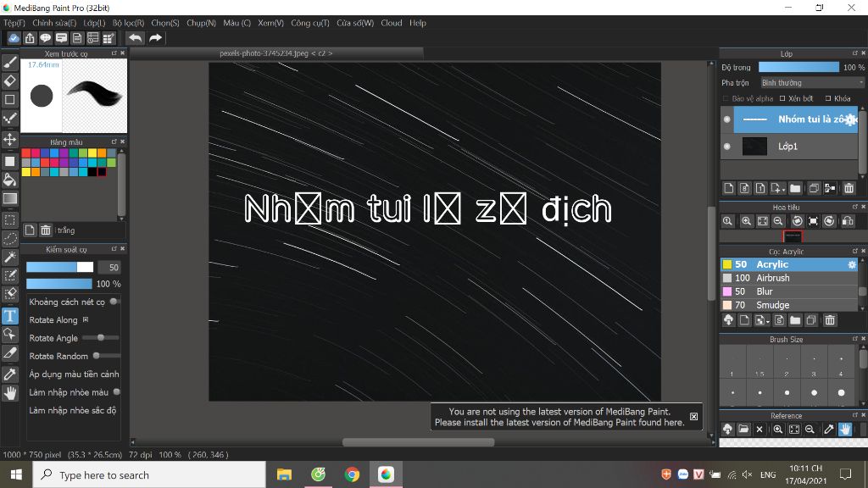
Task: Open Windows Start menu
Action: (x=16, y=474)
